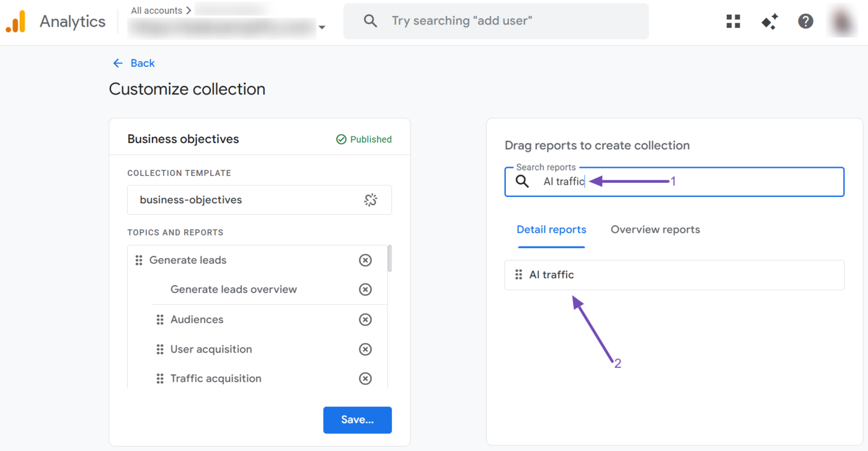Click the Gemini sparkle icon in header
Image resolution: width=868 pixels, height=451 pixels.
click(769, 20)
